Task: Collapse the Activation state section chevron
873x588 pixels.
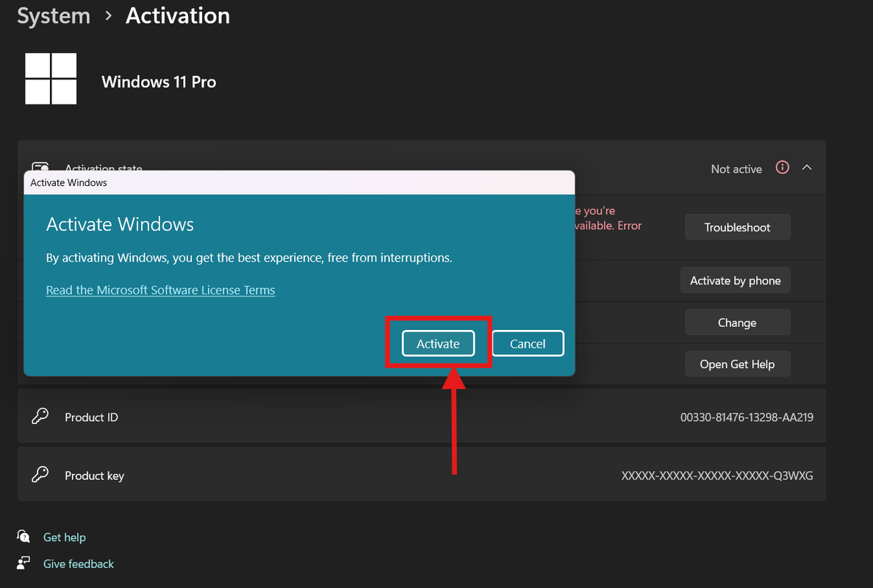Action: (806, 168)
